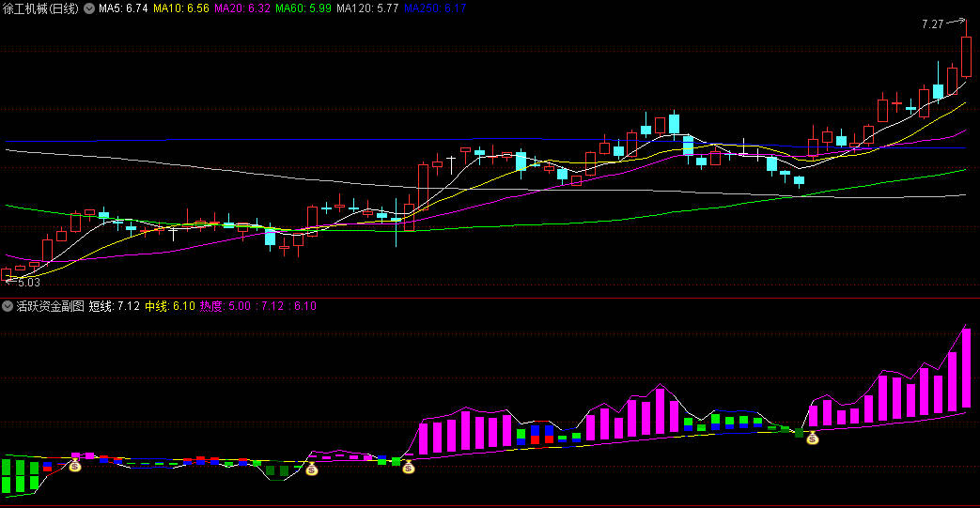This screenshot has height=508, width=980.
Task: Open the main chart indicator dropdown beside 徐工机械(日线)
Action: click(89, 8)
